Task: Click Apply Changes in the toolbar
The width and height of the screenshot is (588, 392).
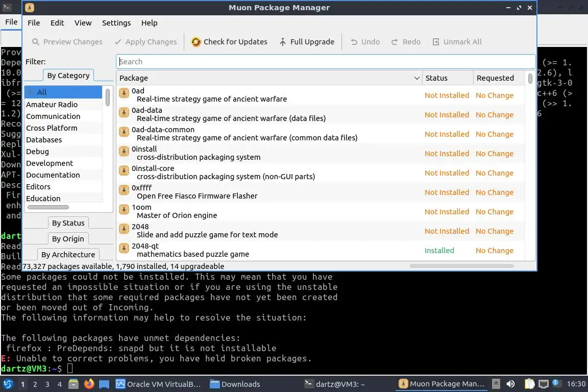Action: coord(145,42)
